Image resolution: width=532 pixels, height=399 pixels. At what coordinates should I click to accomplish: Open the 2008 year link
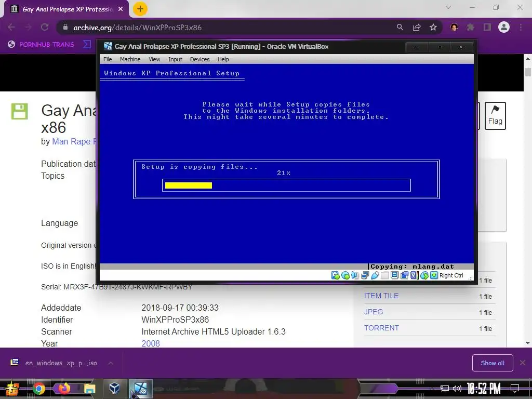[x=151, y=343]
